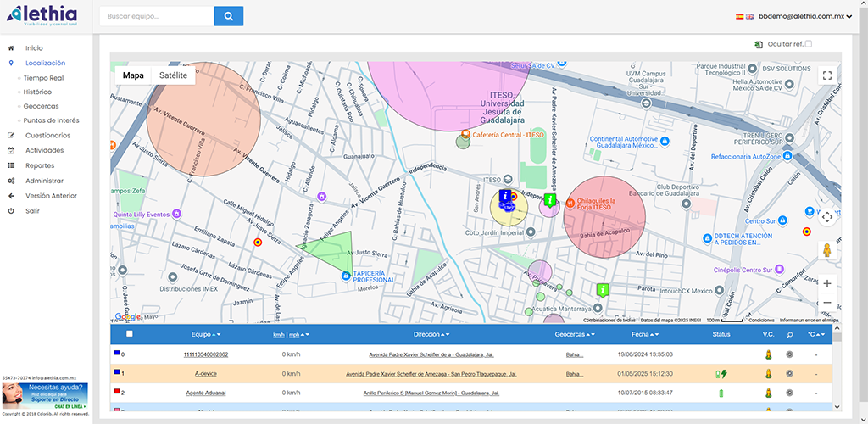
Task: Click Informar un error en el mapa
Action: (x=809, y=321)
